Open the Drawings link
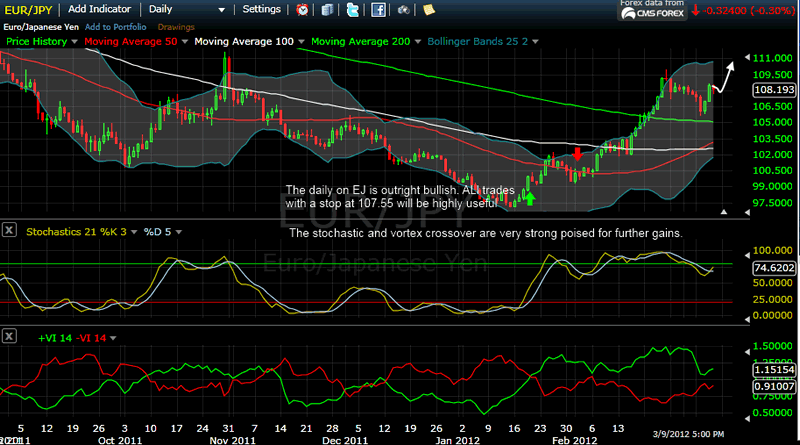Viewport: 800px width, 445px height. (x=178, y=25)
